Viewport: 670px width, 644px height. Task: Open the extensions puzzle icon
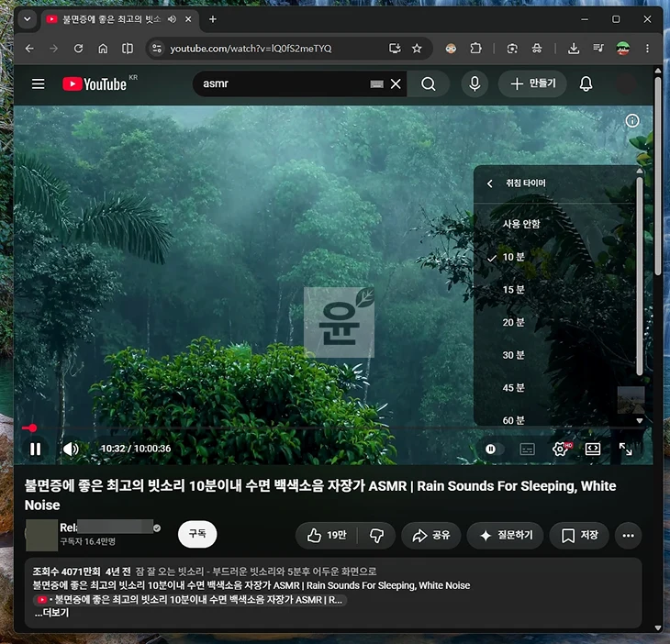[475, 49]
